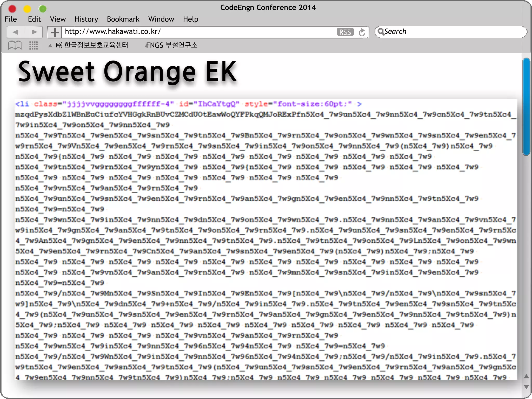This screenshot has width=532, height=399.
Task: Open the File menu
Action: coord(11,19)
